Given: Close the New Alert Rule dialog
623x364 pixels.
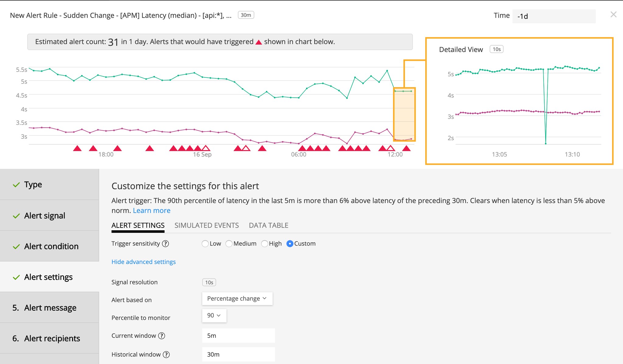Looking at the screenshot, I should (x=613, y=15).
